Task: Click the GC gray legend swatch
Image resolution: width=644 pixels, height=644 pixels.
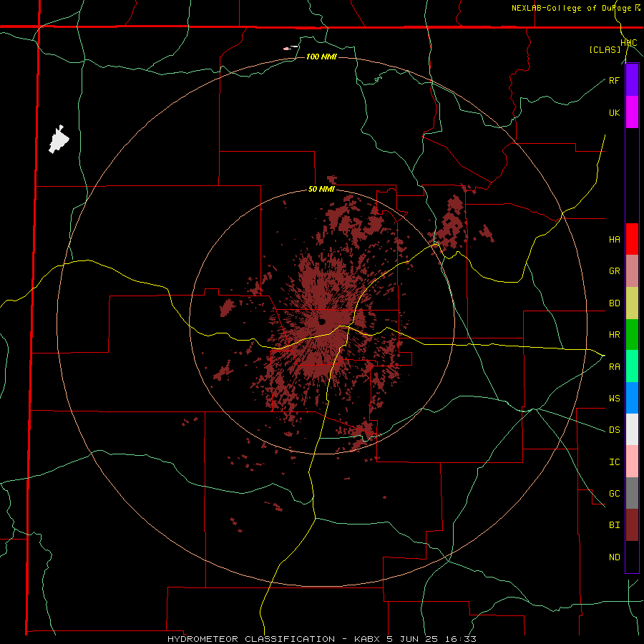Action: click(x=632, y=493)
